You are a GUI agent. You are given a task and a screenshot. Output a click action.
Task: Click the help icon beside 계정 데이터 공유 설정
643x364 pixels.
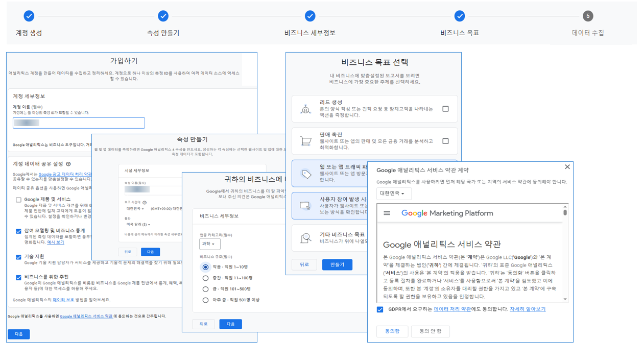68,164
